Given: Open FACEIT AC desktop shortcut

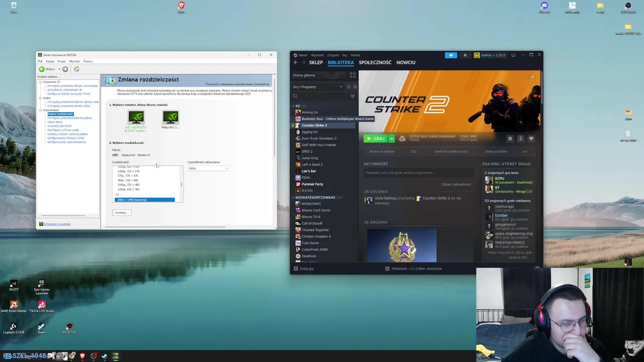Looking at the screenshot, I should click(x=69, y=328).
